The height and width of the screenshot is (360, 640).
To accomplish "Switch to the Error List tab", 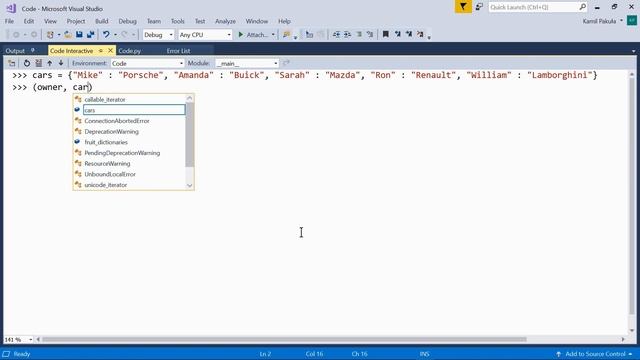I will click(178, 51).
